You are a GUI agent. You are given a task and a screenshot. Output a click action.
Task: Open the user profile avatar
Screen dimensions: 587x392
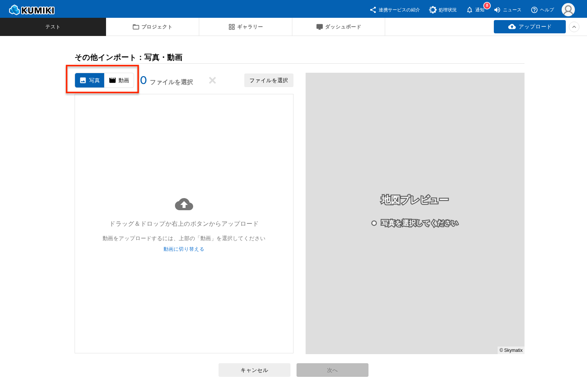[568, 10]
